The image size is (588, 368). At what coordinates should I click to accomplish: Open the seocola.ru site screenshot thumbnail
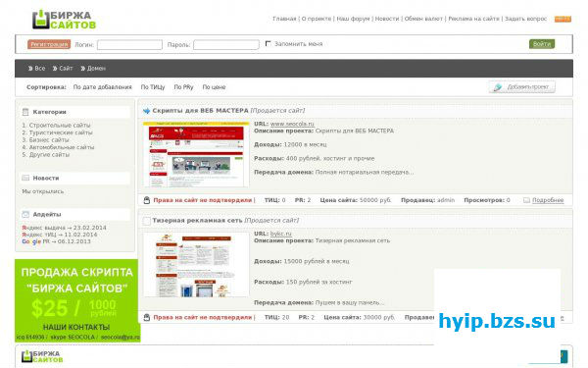pyautogui.click(x=196, y=154)
